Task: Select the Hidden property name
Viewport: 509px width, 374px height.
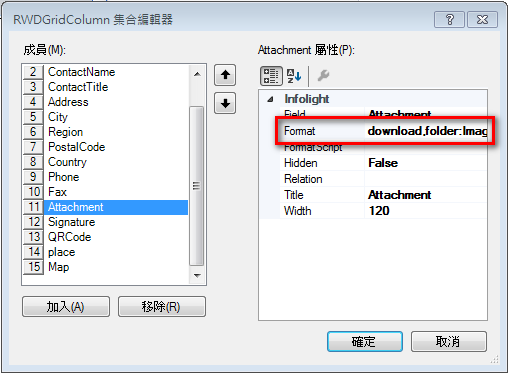Action: pyautogui.click(x=301, y=163)
